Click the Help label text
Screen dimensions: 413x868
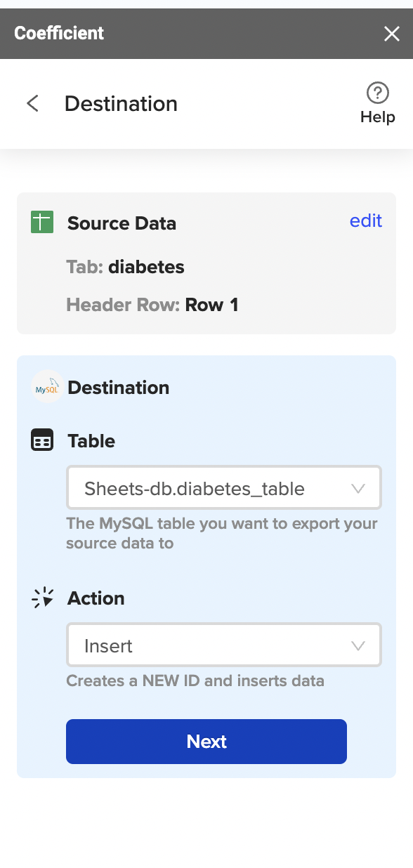point(378,117)
